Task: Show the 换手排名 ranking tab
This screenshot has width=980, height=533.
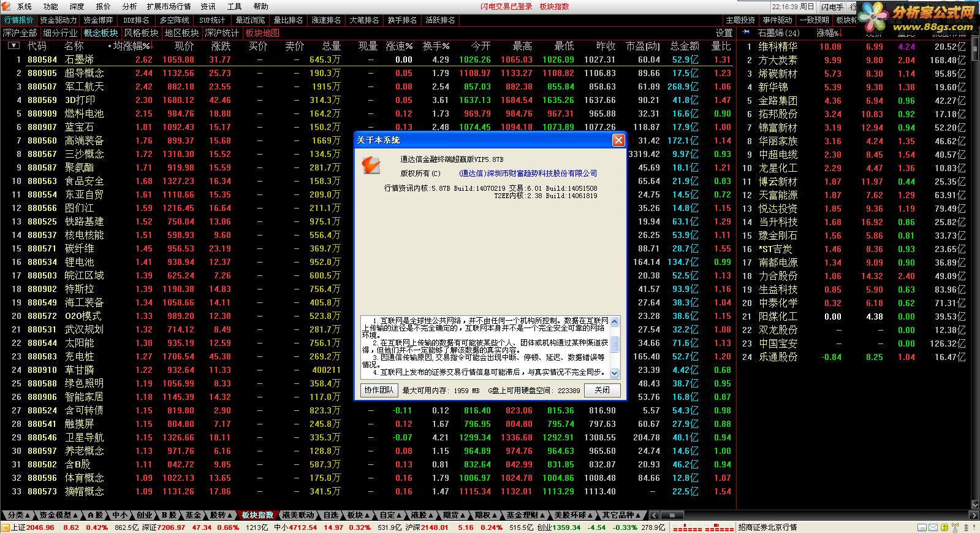Action: [x=403, y=20]
